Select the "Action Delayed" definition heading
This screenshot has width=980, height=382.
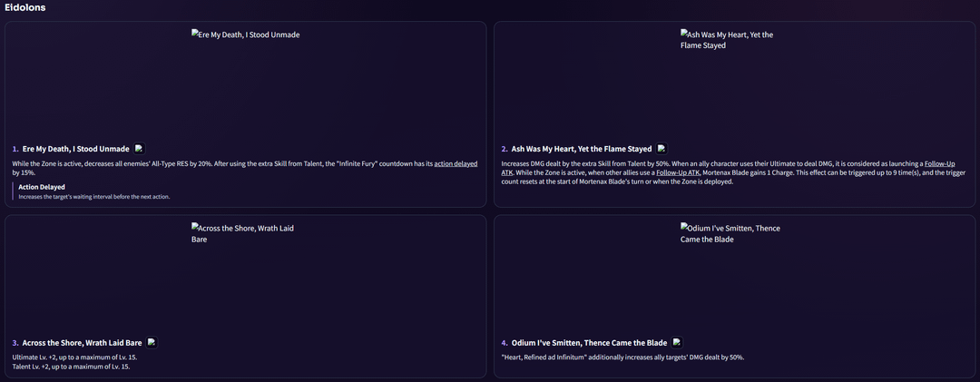[x=44, y=187]
